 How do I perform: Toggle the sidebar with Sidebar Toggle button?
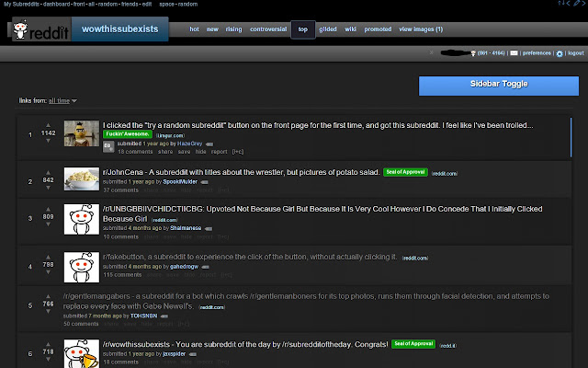(x=499, y=86)
